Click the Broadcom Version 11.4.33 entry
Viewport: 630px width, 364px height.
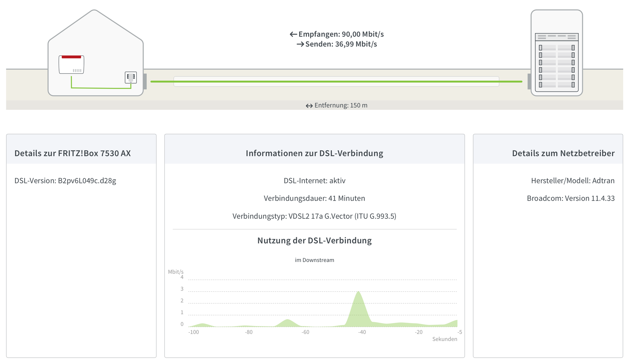[571, 198]
